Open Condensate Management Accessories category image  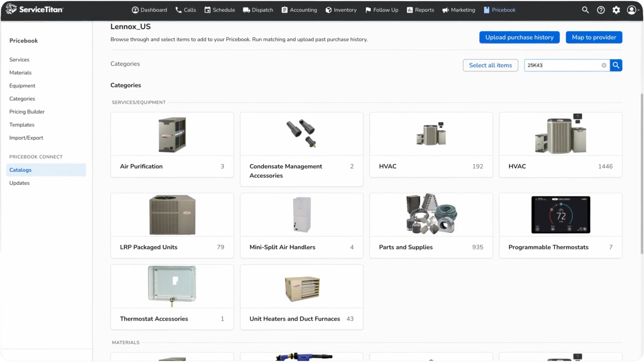[301, 133]
